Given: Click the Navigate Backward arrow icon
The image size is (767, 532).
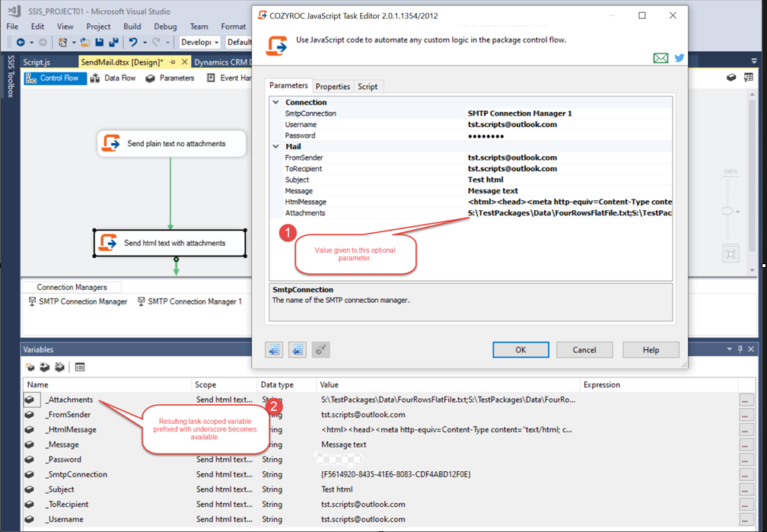Looking at the screenshot, I should pos(21,43).
